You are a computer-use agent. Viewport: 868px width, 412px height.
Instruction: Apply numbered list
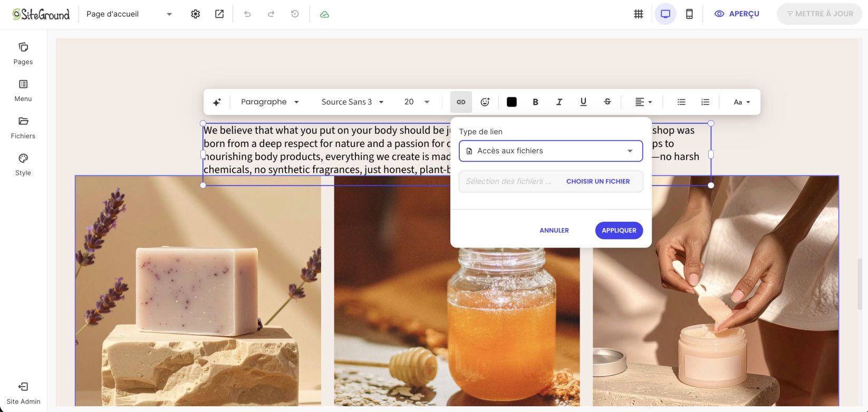point(705,102)
